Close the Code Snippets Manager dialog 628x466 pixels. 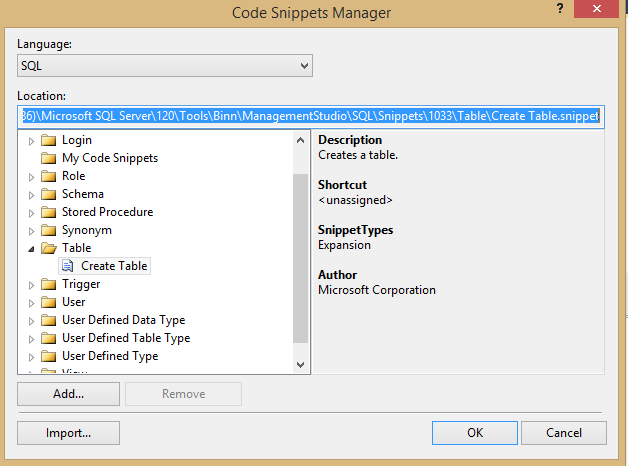(596, 8)
